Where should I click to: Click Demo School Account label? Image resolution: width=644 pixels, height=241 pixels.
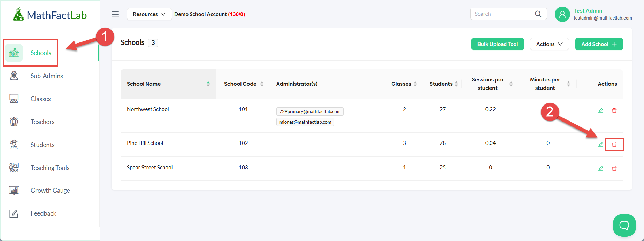click(200, 14)
